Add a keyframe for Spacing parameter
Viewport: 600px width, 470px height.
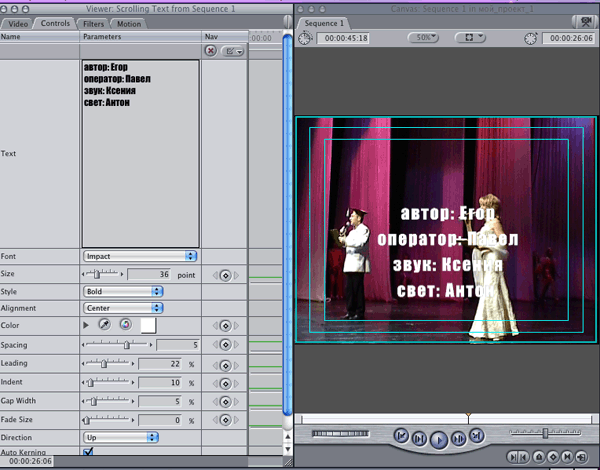(225, 345)
